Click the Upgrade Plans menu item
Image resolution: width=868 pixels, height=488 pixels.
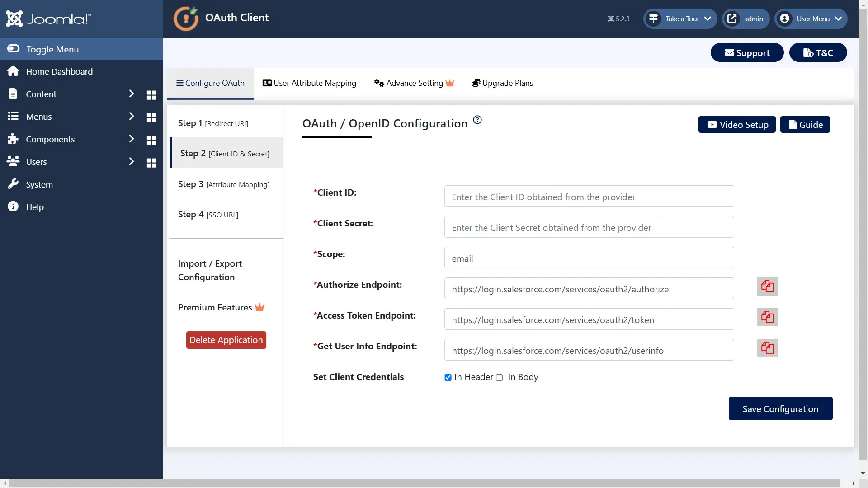(503, 83)
